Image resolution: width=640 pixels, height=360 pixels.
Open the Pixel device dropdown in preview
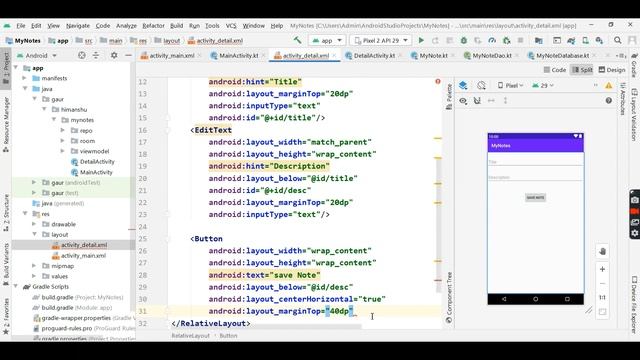510,85
